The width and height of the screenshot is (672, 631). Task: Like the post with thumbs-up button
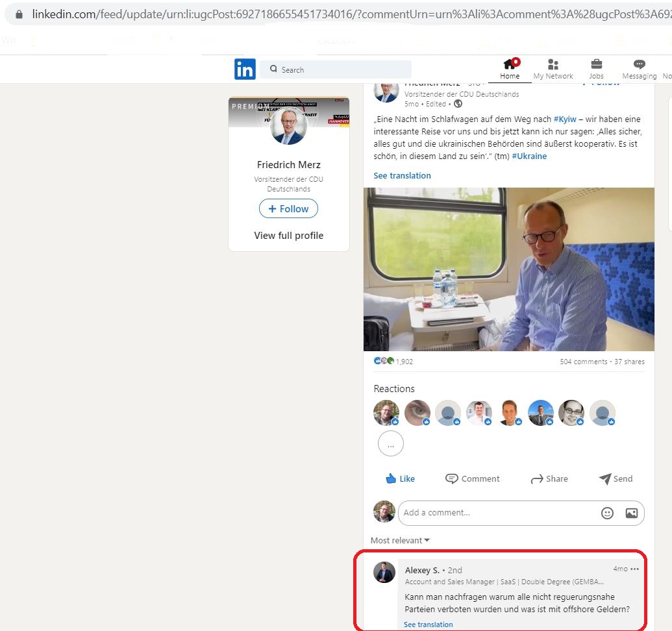400,478
